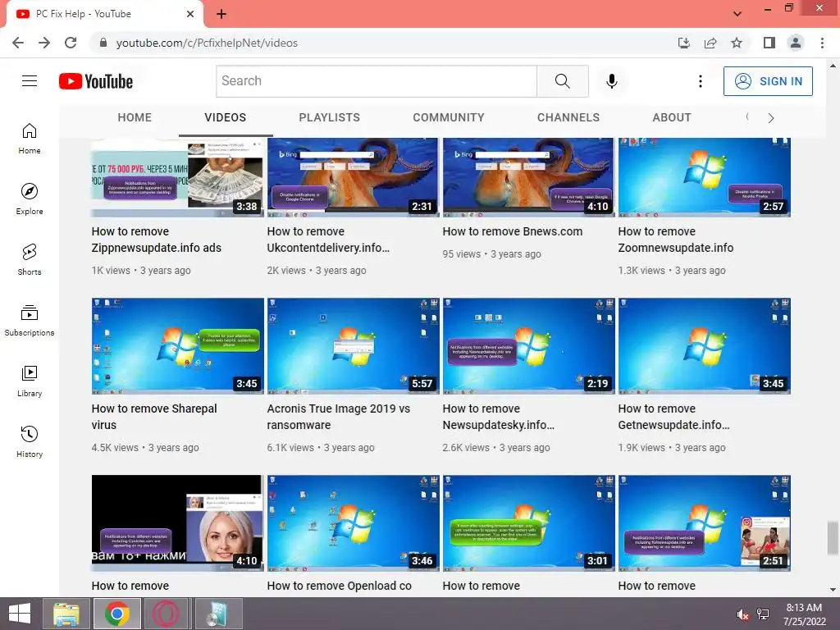Go back in Chrome browser
Viewport: 840px width, 630px height.
(18, 43)
